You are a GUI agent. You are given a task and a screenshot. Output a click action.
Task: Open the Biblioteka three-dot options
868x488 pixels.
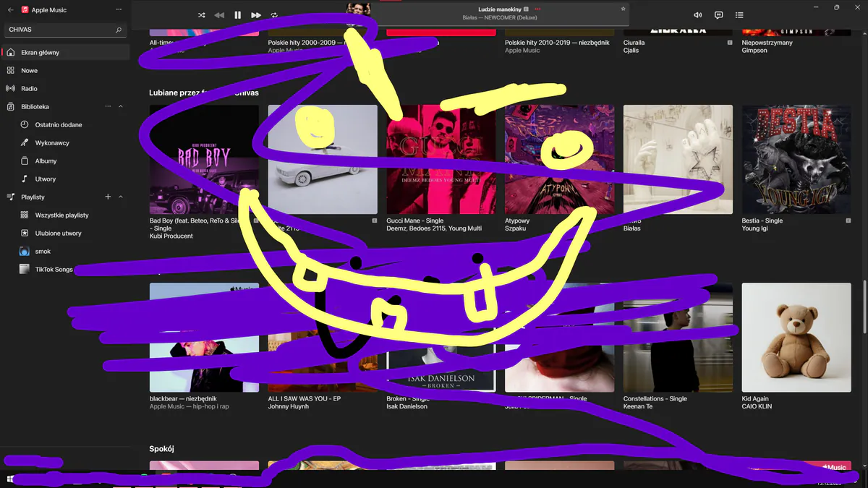(x=108, y=106)
